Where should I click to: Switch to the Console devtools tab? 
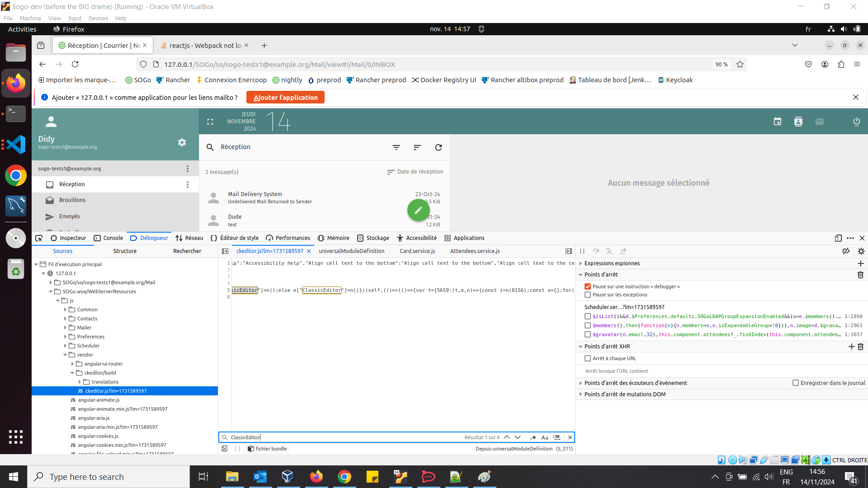click(108, 238)
